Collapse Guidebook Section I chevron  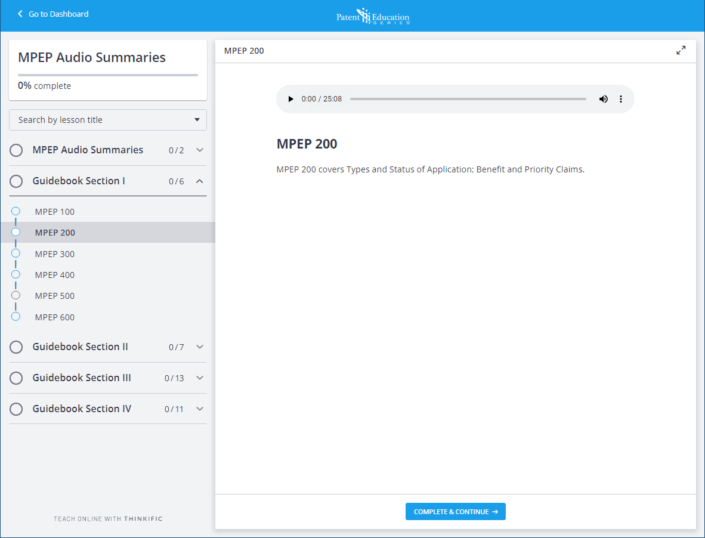click(x=199, y=181)
